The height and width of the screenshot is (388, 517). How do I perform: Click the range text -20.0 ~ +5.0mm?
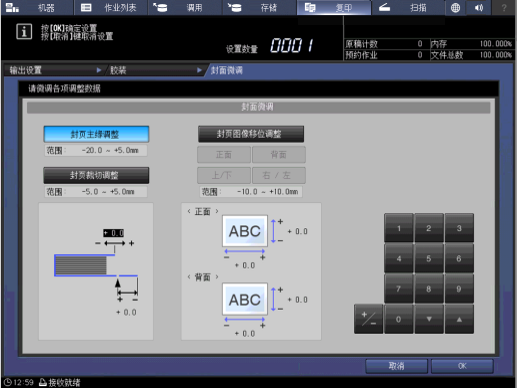click(x=110, y=150)
